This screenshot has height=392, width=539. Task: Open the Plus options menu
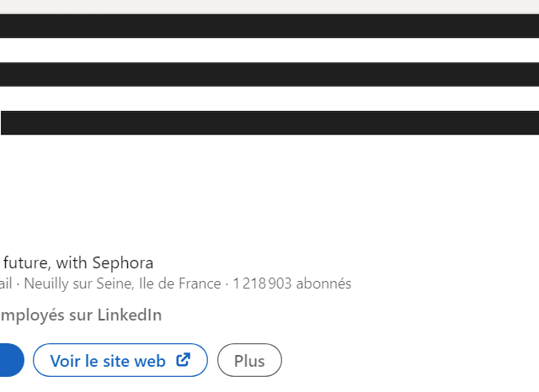point(249,360)
